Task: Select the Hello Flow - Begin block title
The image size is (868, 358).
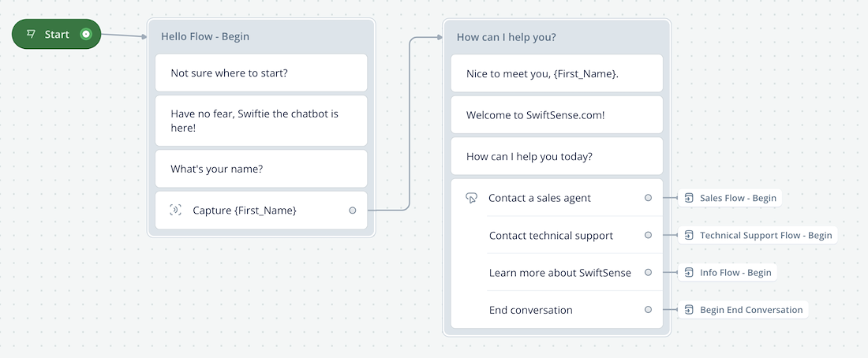Action: coord(205,36)
